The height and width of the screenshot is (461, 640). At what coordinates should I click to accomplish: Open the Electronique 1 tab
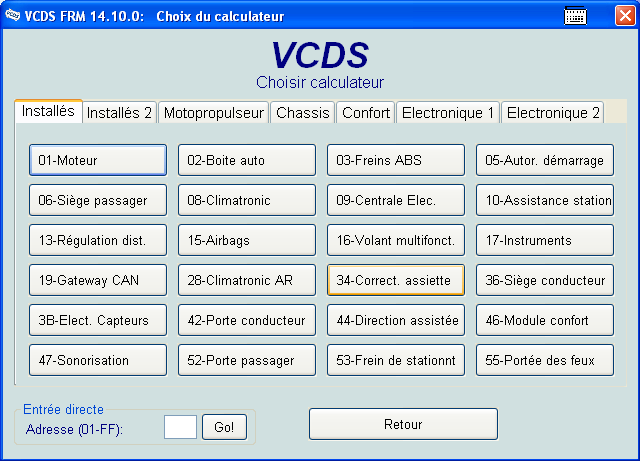point(448,113)
